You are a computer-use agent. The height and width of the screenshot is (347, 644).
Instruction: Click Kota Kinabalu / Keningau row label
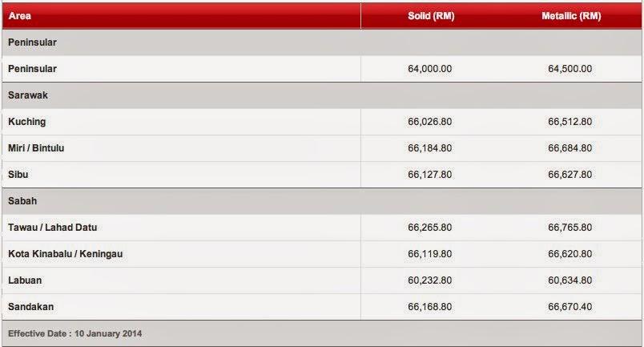coord(66,254)
